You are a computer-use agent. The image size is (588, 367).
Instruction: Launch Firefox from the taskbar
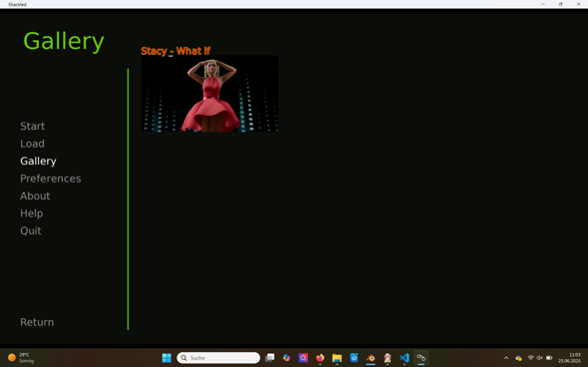(320, 358)
